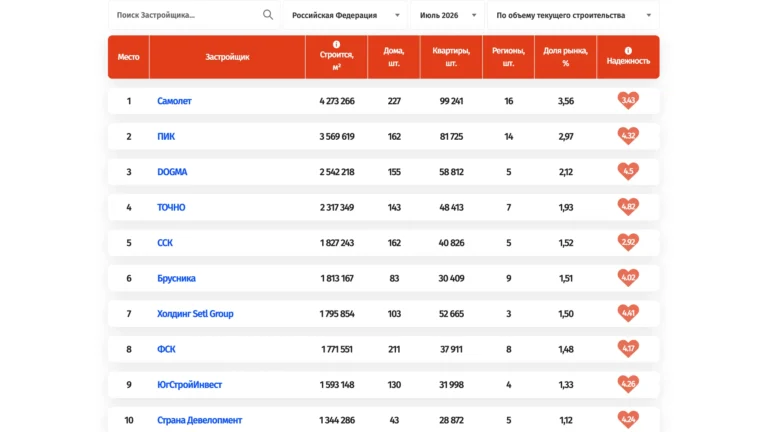Screen dimensions: 768x432
Task: Click the Квартиры, шт. column header
Action: [x=451, y=57]
